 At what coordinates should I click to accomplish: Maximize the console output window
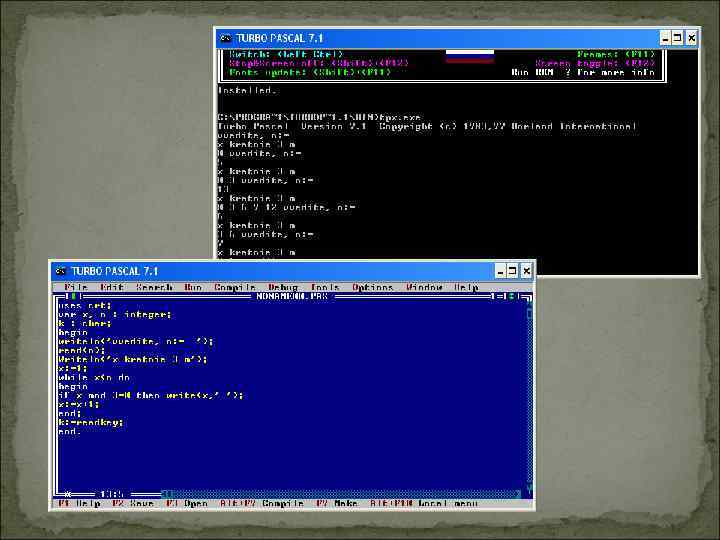677,38
